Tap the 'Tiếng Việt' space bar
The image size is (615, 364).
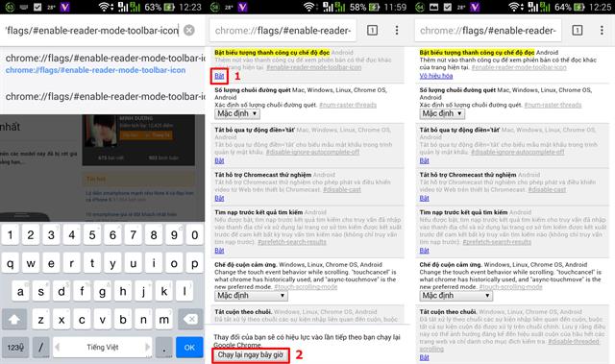103,347
